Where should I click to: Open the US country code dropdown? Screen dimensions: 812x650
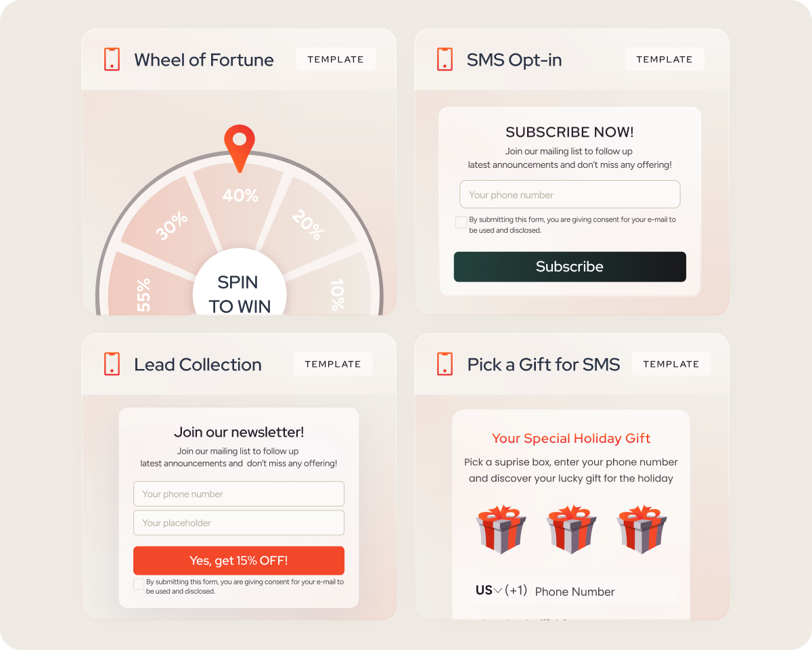tap(489, 590)
